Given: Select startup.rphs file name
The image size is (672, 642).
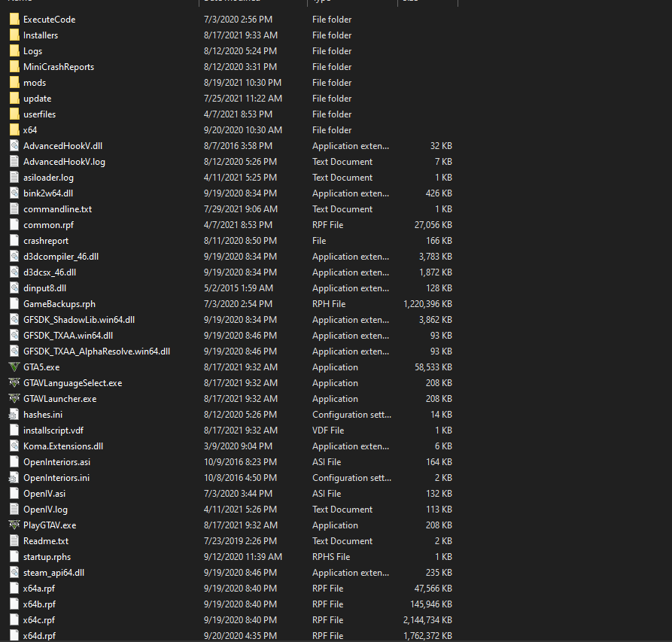Looking at the screenshot, I should click(x=47, y=557).
